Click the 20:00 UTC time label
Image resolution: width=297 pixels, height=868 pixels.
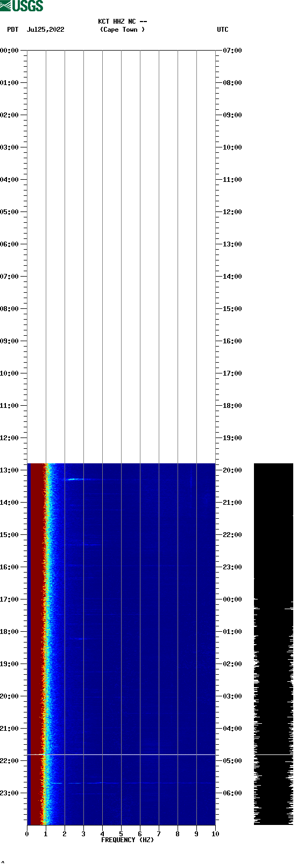coord(232,470)
